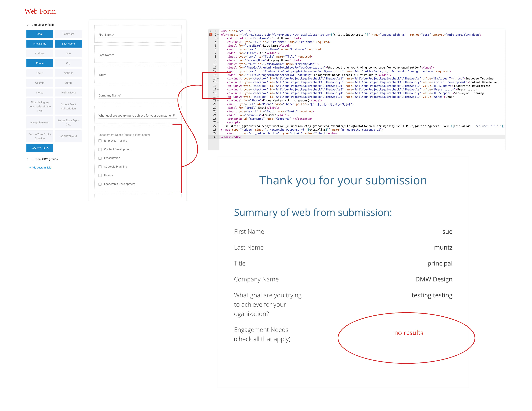Image resolution: width=532 pixels, height=411 pixels.
Task: Check the Employee Training checkbox
Action: coord(100,141)
